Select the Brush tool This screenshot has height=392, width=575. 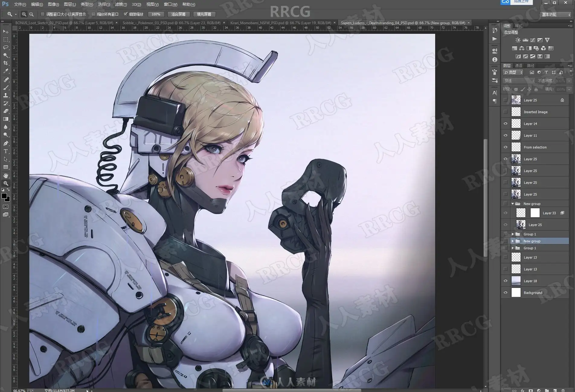pos(6,88)
